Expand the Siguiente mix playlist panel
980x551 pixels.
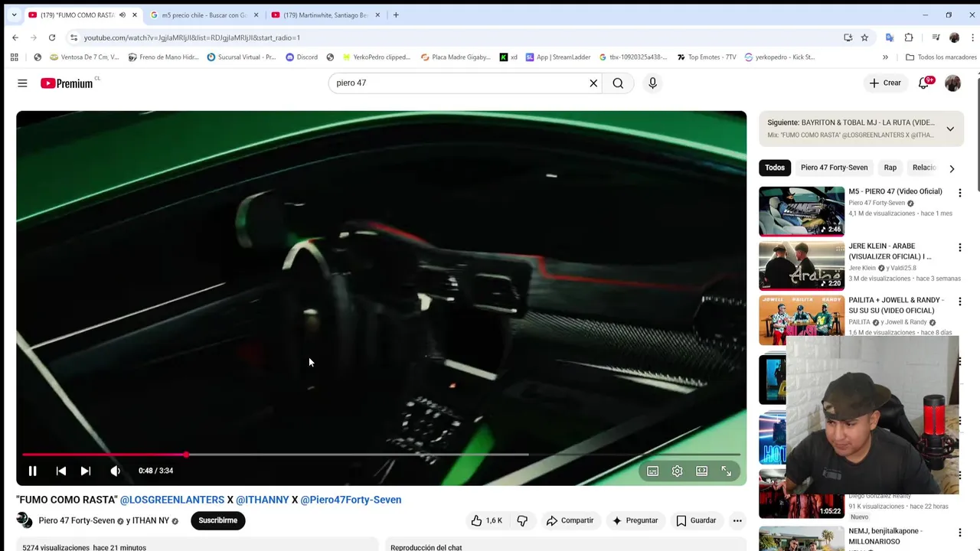click(x=950, y=129)
